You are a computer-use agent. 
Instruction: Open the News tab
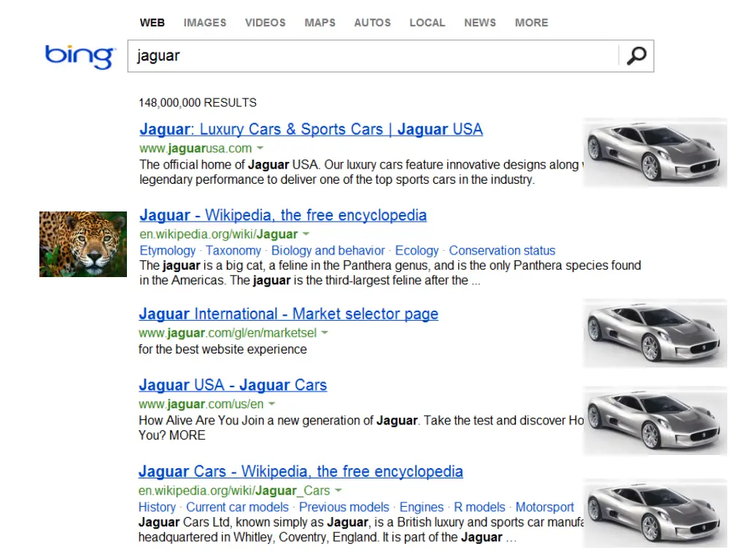coord(480,23)
